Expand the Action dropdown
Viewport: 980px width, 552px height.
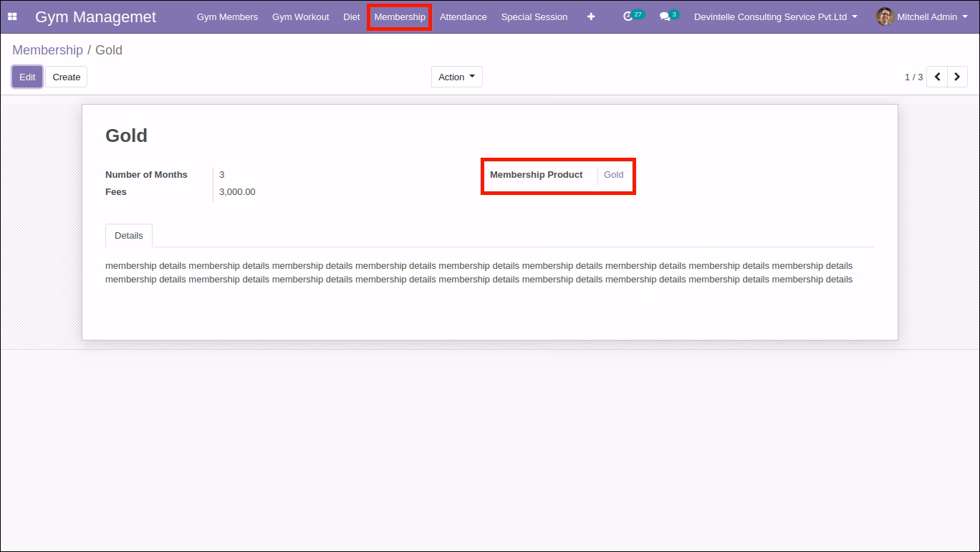[457, 77]
